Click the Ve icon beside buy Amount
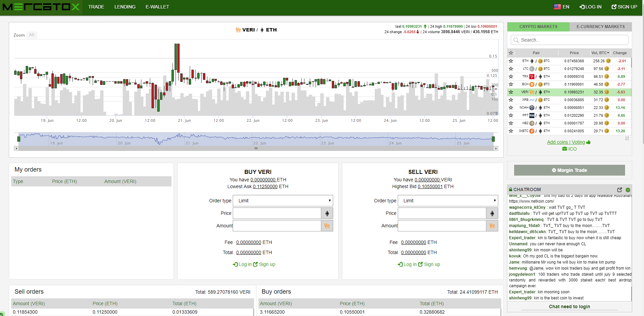644x316 pixels. tap(327, 226)
